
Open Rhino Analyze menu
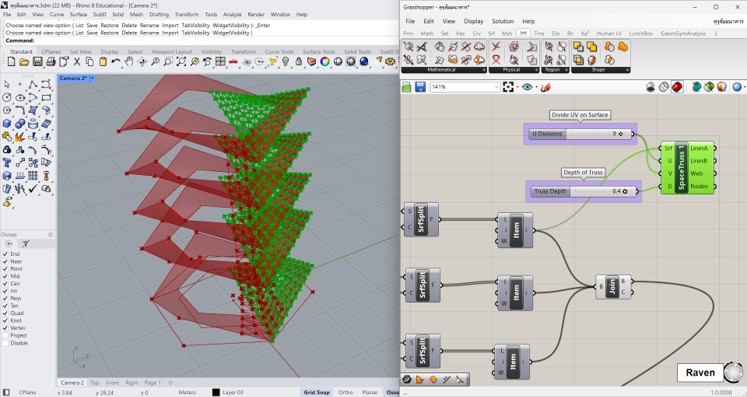pos(232,14)
